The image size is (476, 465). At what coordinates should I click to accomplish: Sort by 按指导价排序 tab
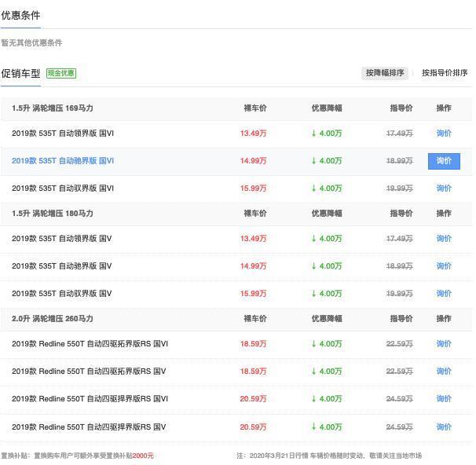[445, 73]
